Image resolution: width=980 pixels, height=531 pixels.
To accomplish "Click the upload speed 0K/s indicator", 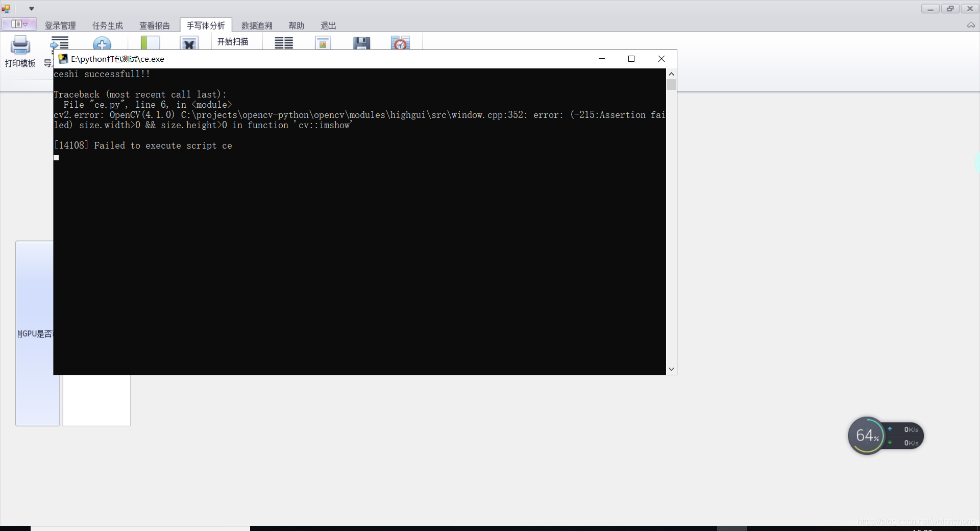I will 904,429.
